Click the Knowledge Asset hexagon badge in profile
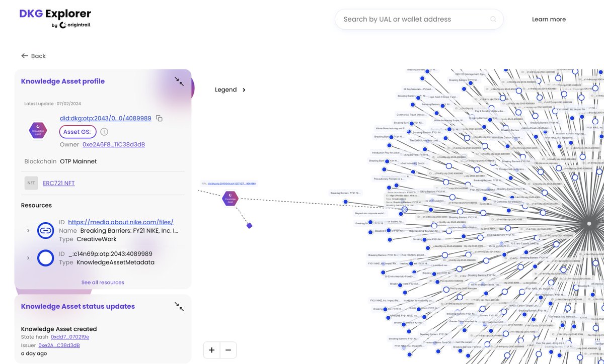604x364 pixels. click(38, 130)
